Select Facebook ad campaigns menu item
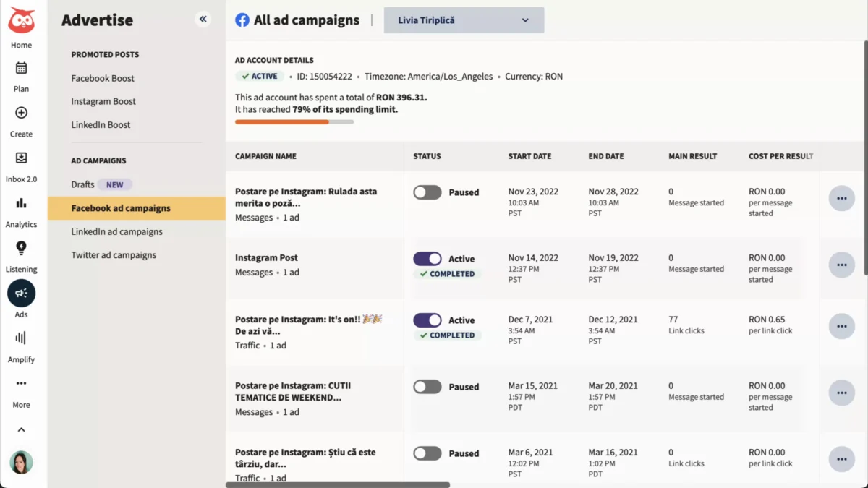868x488 pixels. pyautogui.click(x=137, y=208)
